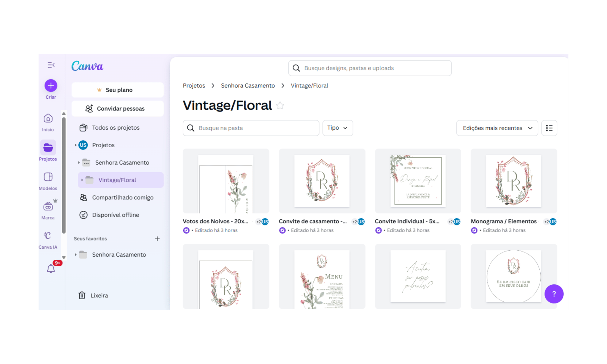The width and height of the screenshot is (607, 364).
Task: Open the notifications bell
Action: 51,269
